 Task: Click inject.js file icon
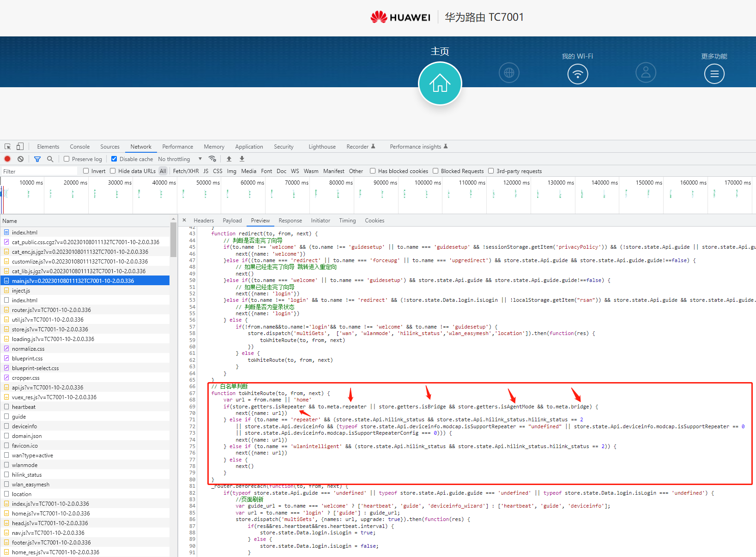pos(6,290)
